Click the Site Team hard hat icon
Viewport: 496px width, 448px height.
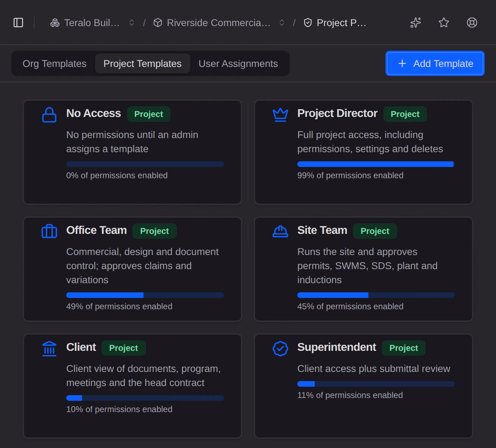[280, 231]
